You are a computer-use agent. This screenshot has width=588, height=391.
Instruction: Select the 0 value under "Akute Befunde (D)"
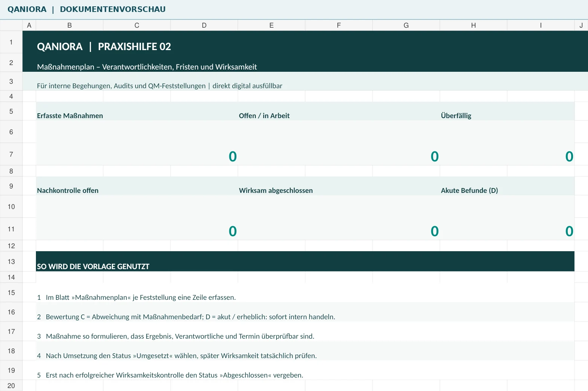click(569, 231)
